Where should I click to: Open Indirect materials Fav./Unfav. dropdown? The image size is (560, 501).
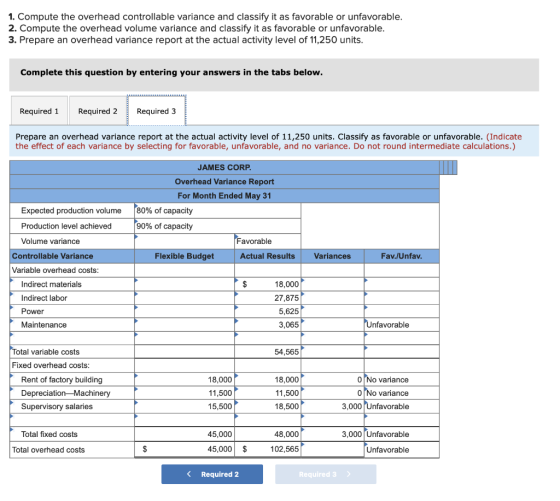pyautogui.click(x=402, y=284)
